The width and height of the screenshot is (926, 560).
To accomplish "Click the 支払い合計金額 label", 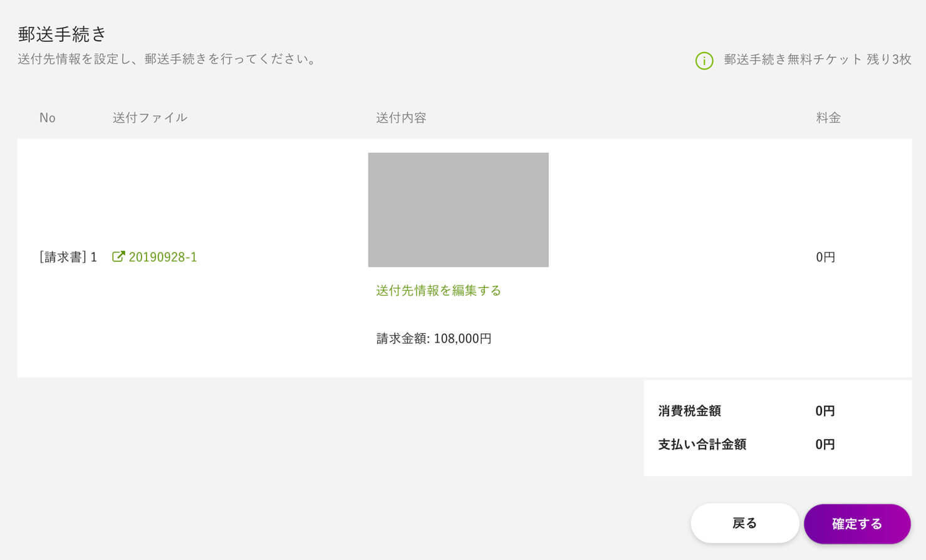I will [x=702, y=444].
